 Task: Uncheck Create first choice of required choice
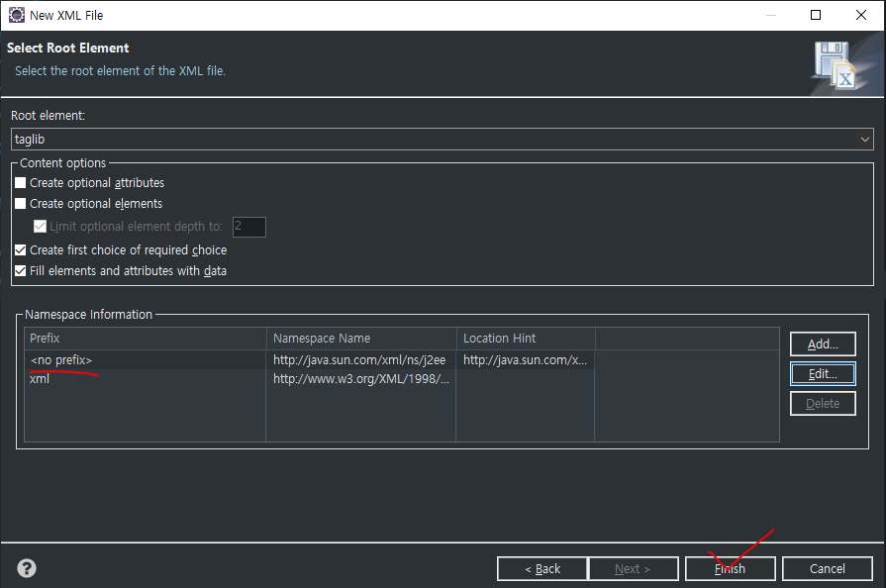21,250
